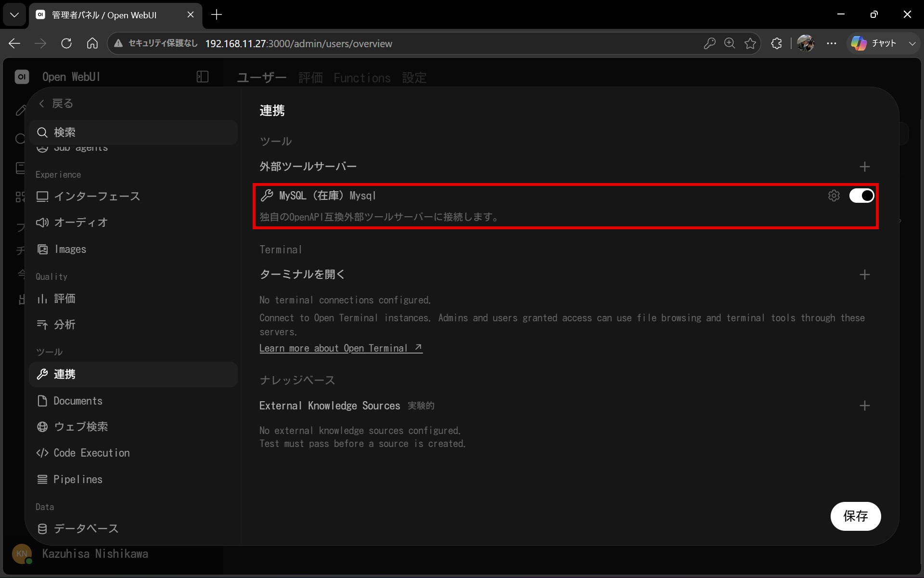Focus the 検索 search field
The height and width of the screenshot is (578, 924).
pyautogui.click(x=133, y=132)
